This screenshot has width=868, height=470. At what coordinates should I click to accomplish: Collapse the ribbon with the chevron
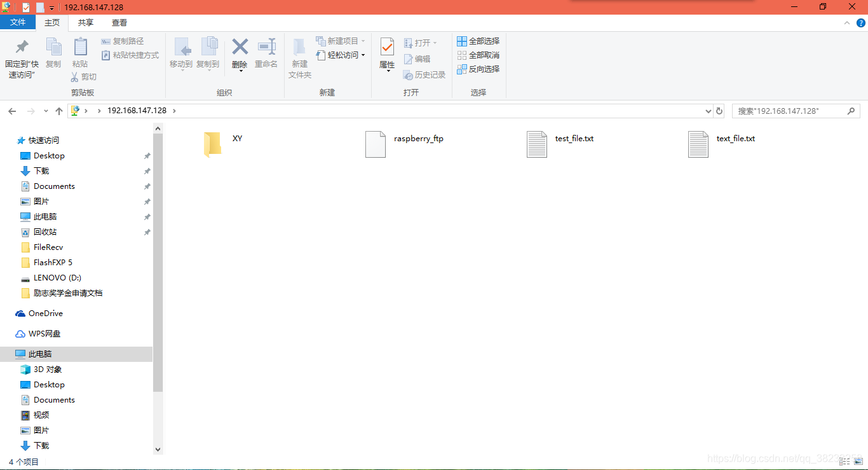click(x=846, y=23)
